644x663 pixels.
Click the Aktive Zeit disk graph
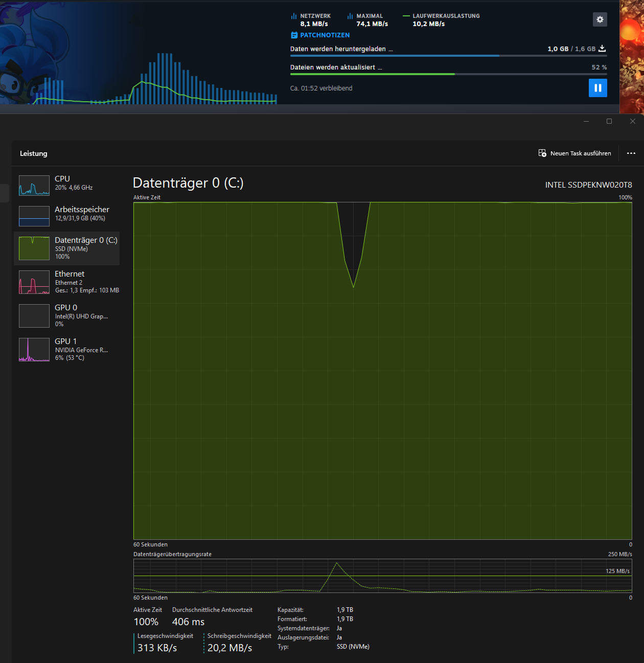pos(383,371)
